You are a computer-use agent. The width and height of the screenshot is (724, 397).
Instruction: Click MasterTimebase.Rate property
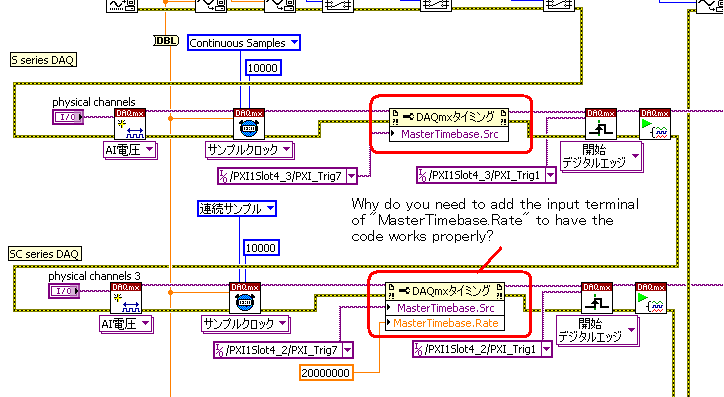445,323
